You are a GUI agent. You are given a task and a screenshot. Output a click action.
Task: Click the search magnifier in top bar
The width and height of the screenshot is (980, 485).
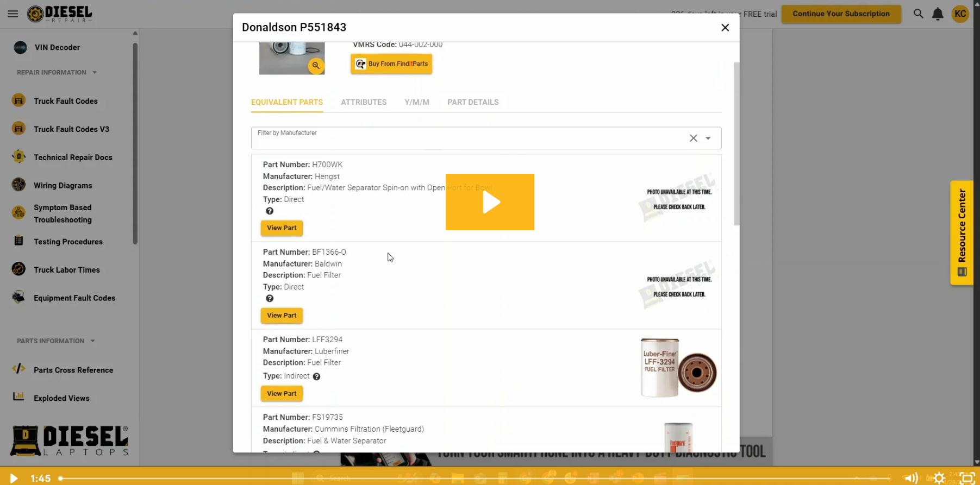(918, 14)
